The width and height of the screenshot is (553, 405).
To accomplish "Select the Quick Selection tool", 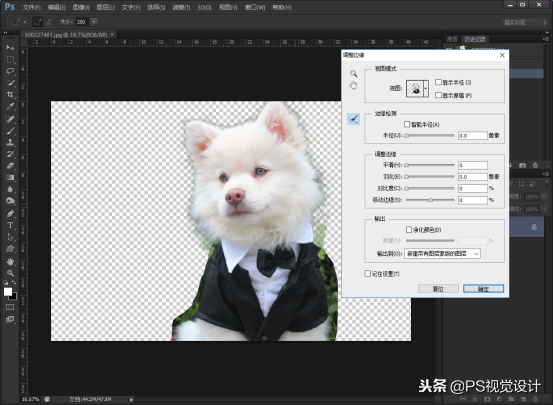I will click(10, 83).
